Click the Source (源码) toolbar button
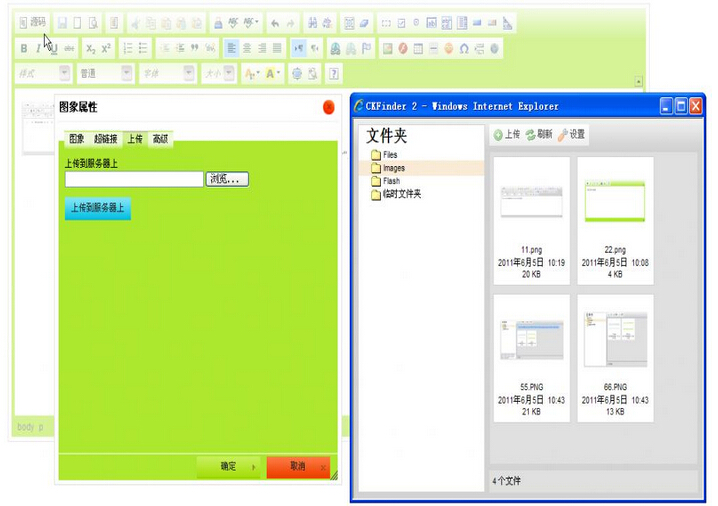 32,22
